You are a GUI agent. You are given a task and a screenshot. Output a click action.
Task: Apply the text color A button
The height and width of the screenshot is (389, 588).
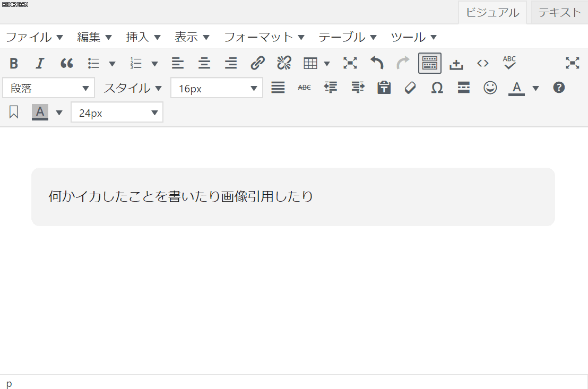[x=516, y=88]
